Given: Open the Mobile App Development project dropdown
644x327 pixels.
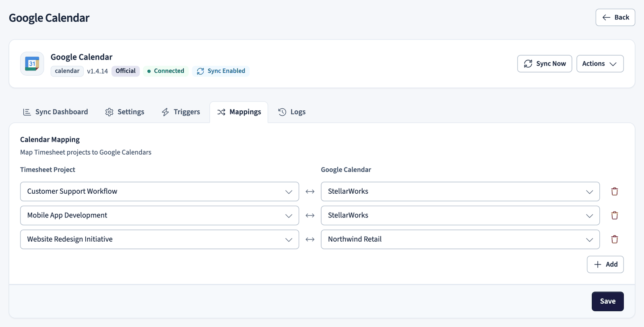Looking at the screenshot, I should coord(159,215).
